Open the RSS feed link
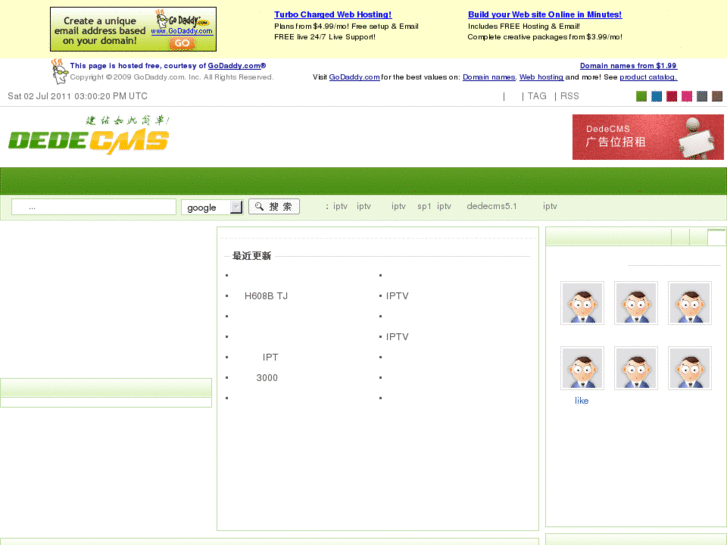The height and width of the screenshot is (545, 727). click(569, 96)
